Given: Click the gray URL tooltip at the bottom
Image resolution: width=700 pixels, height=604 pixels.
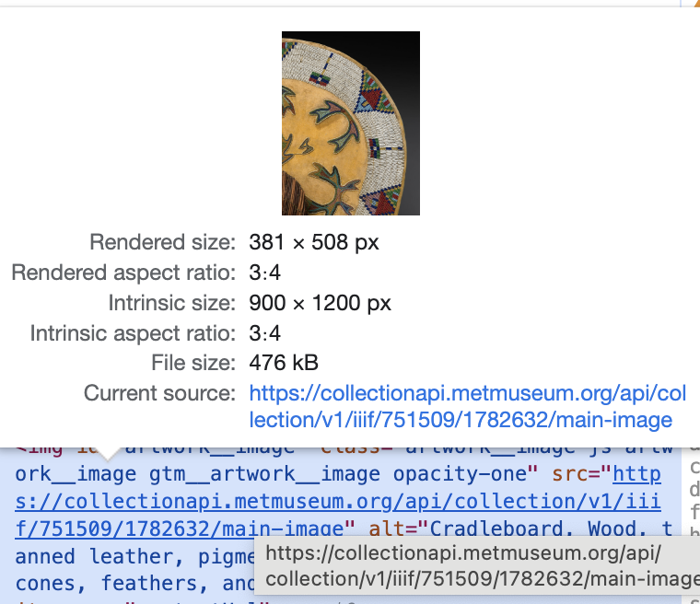Looking at the screenshot, I should tap(477, 566).
